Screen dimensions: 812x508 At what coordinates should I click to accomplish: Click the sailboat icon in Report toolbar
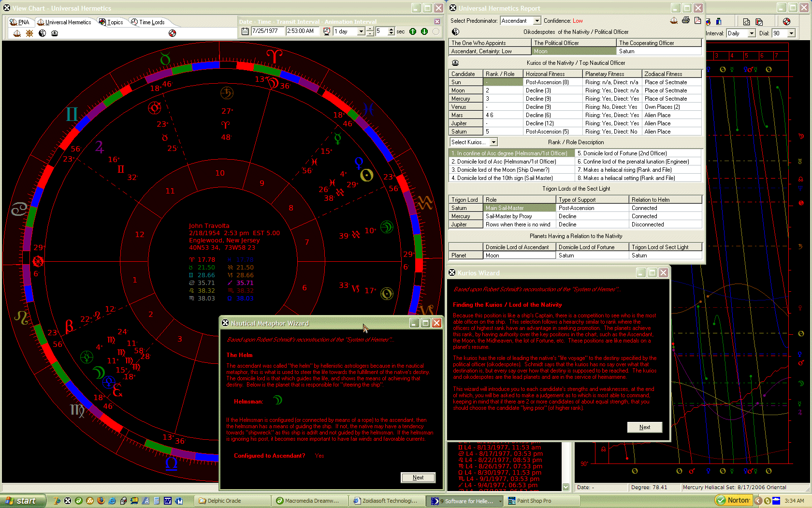[x=674, y=20]
